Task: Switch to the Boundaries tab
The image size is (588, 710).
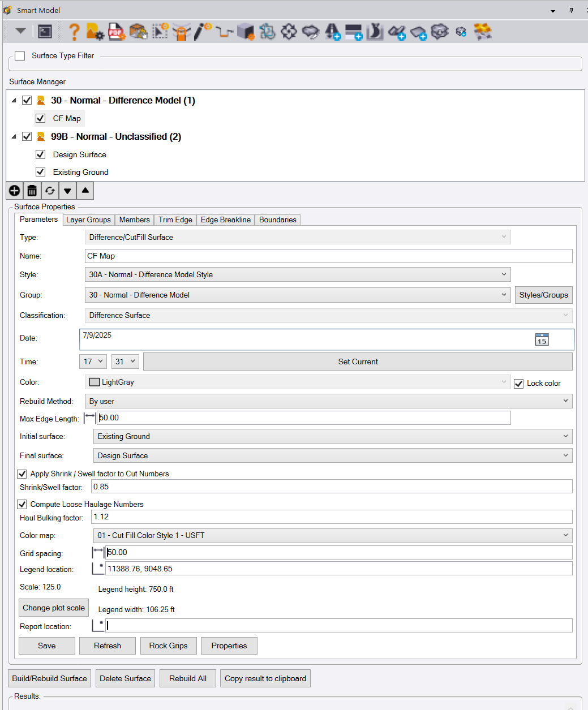Action: point(278,220)
